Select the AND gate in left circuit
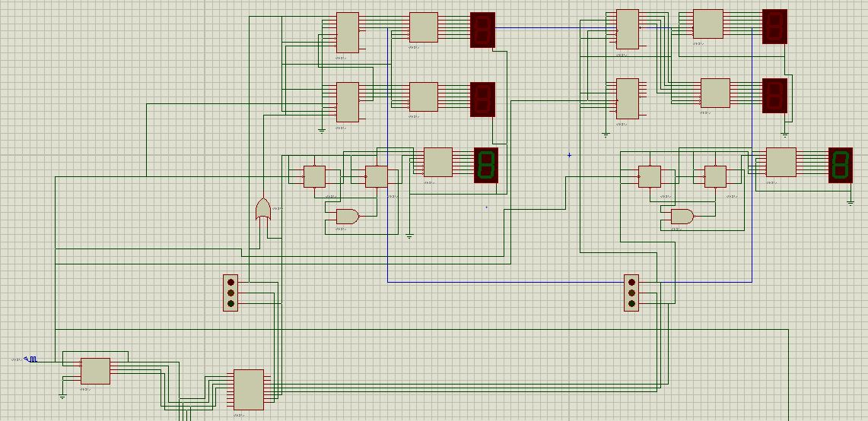The width and height of the screenshot is (868, 421). point(347,217)
